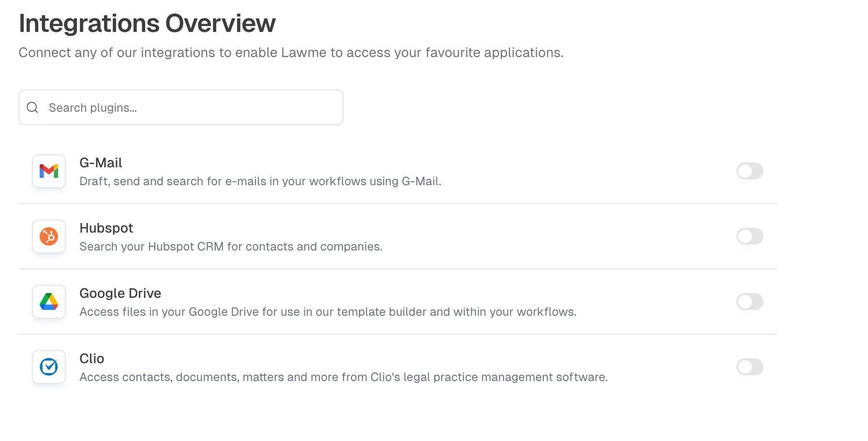Click the Google Drive integration row
This screenshot has width=868, height=441.
(339, 302)
